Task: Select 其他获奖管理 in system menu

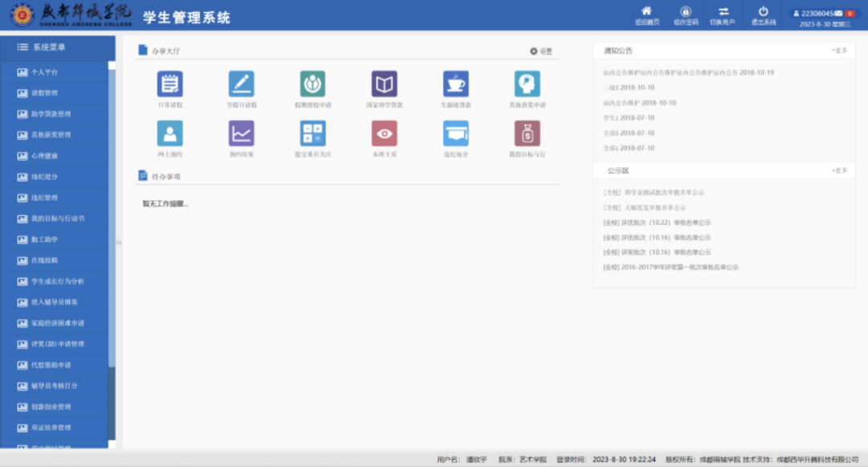Action: (55, 135)
